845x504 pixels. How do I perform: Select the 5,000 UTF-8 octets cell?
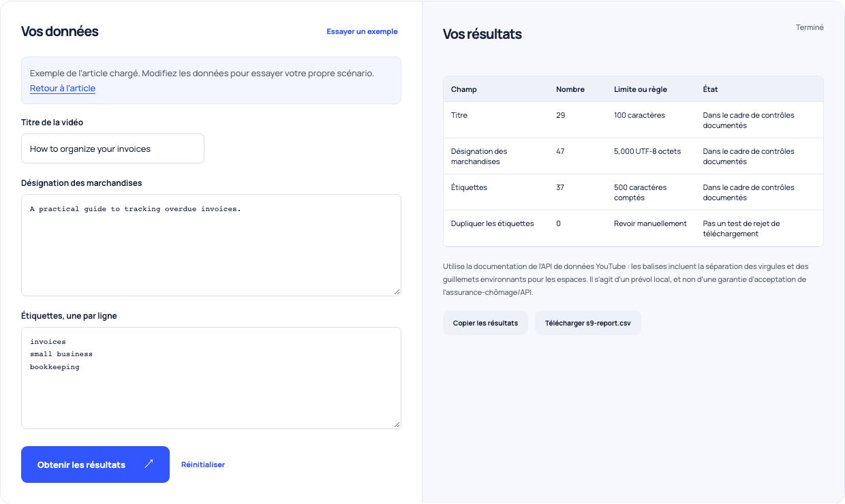pyautogui.click(x=647, y=151)
